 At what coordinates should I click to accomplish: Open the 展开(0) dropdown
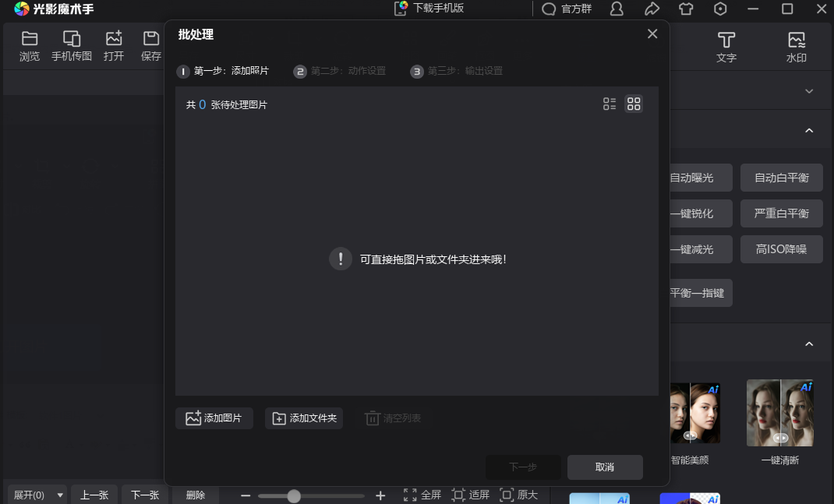[x=37, y=495]
